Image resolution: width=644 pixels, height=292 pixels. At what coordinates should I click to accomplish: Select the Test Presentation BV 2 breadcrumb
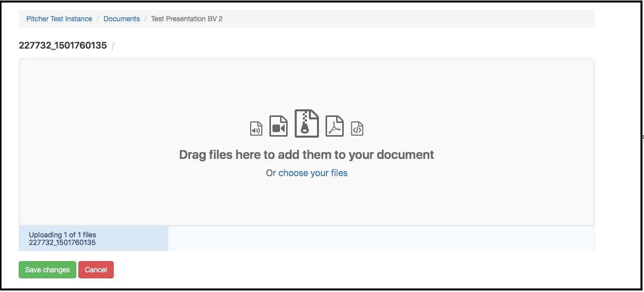[x=187, y=19]
